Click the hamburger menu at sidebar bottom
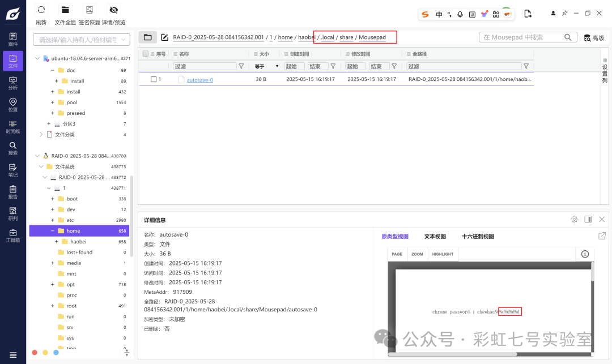Image resolution: width=612 pixels, height=364 pixels. pyautogui.click(x=13, y=354)
